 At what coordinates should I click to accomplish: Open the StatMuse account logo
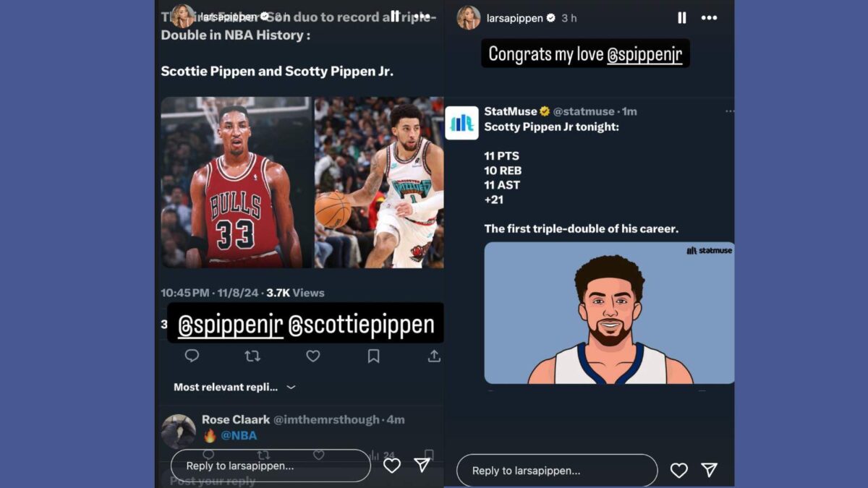tap(461, 123)
